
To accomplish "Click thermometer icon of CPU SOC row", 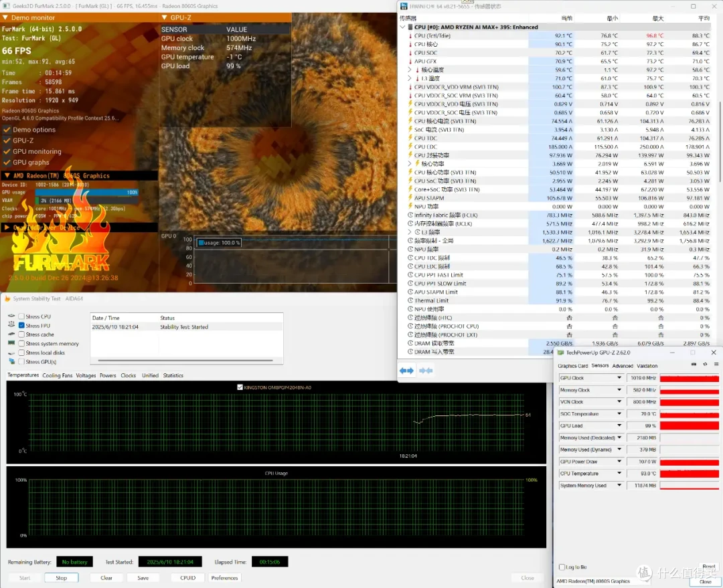I will point(410,53).
